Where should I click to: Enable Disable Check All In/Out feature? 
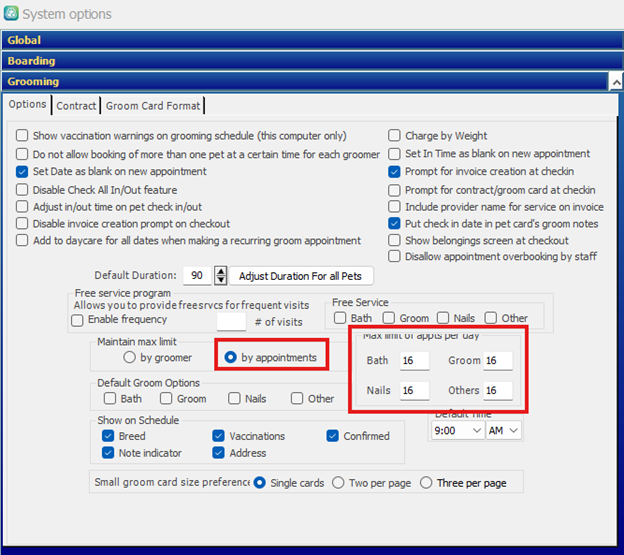(22, 190)
